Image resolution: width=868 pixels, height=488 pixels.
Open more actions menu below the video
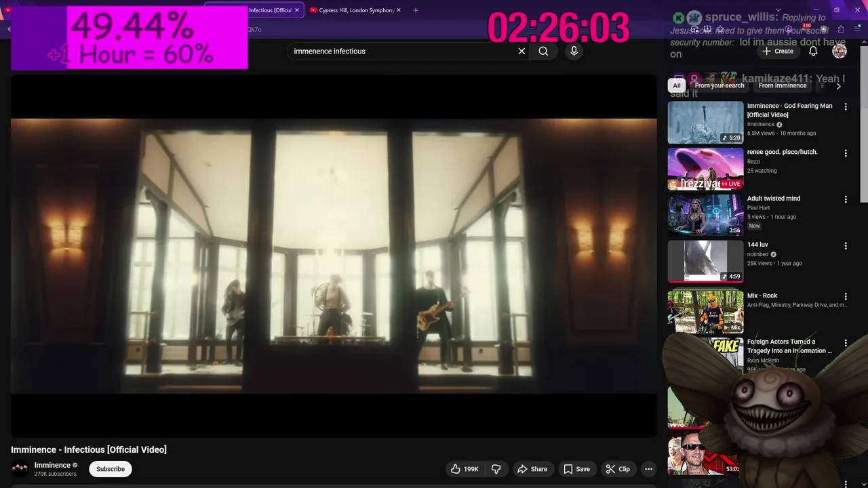pos(648,469)
